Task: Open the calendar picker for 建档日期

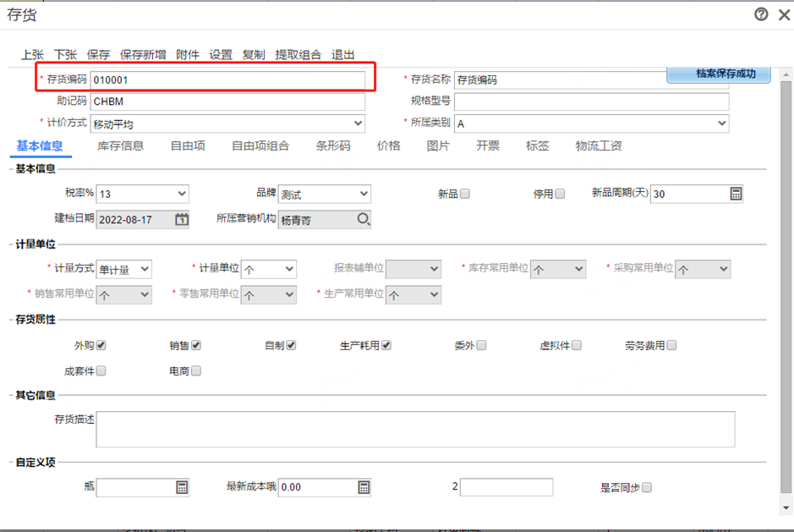Action: click(x=182, y=219)
